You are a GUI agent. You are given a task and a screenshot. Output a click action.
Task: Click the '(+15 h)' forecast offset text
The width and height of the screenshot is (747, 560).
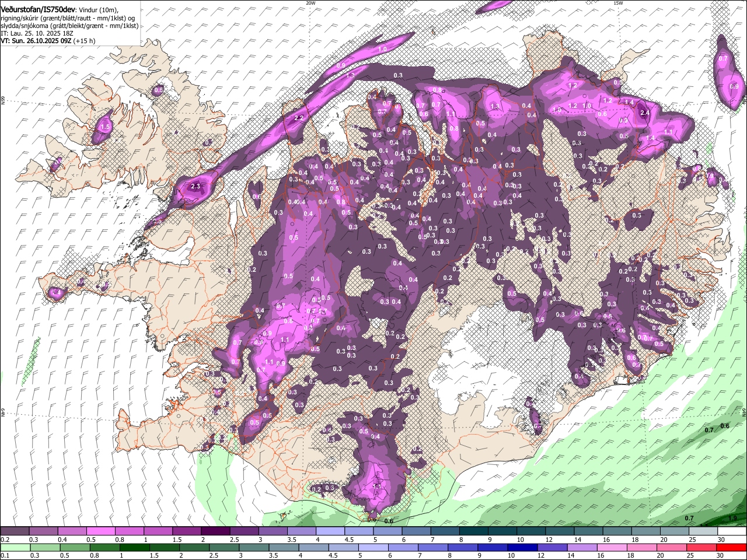pyautogui.click(x=85, y=41)
